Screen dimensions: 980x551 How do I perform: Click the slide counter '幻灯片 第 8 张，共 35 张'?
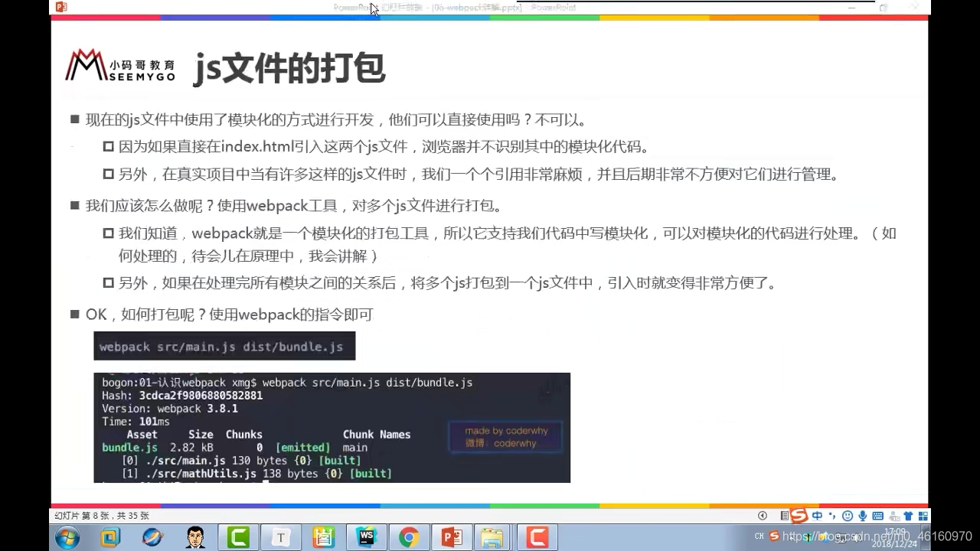pyautogui.click(x=101, y=516)
